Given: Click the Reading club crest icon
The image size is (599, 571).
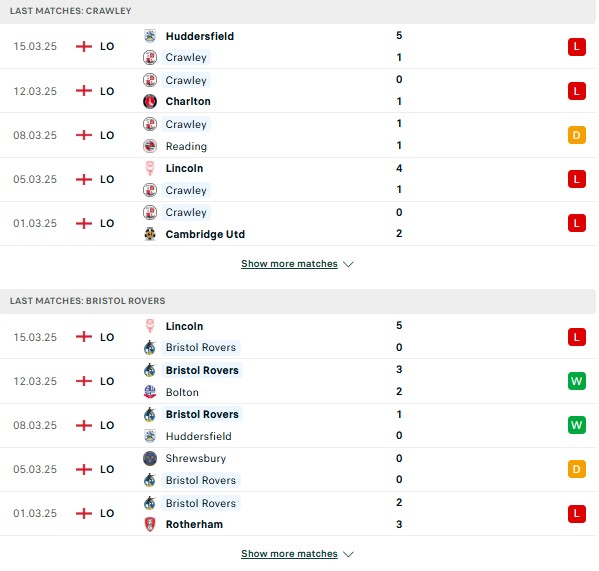Looking at the screenshot, I should point(150,146).
